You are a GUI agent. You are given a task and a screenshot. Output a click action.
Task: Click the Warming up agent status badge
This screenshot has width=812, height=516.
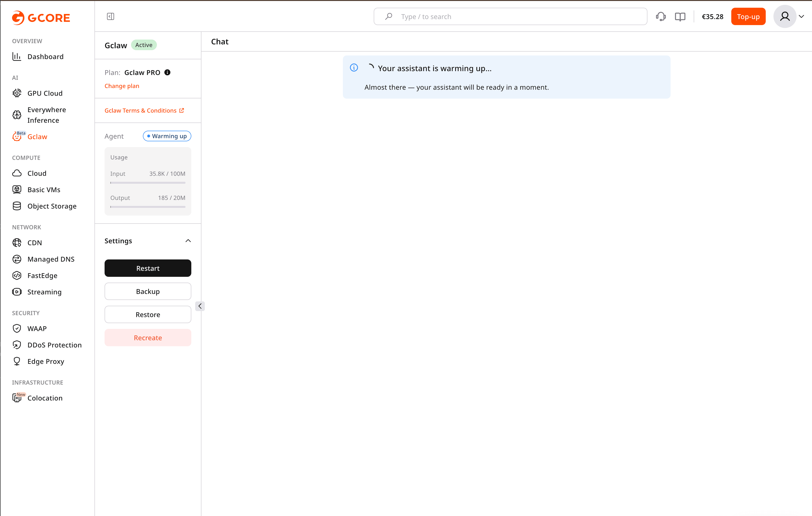coord(167,136)
